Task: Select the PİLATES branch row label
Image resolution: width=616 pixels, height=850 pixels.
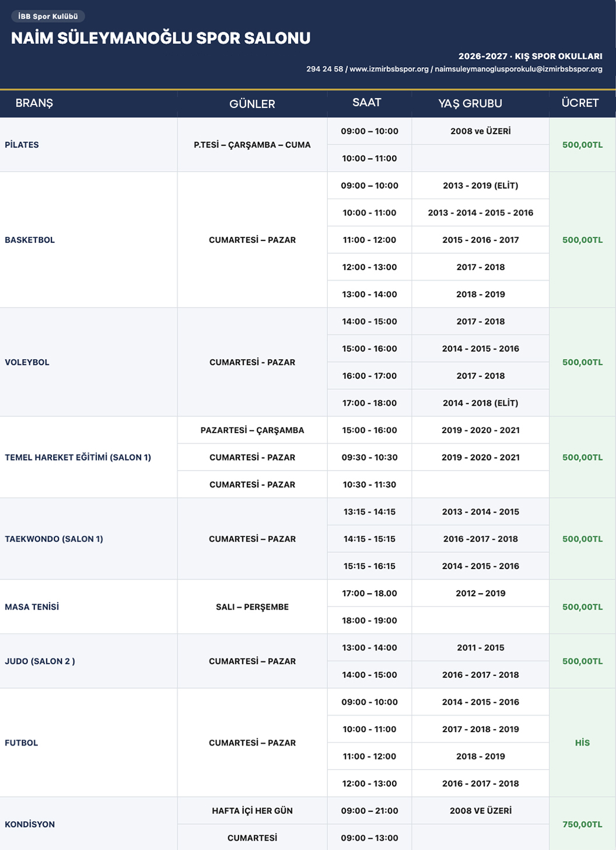Action: [22, 145]
